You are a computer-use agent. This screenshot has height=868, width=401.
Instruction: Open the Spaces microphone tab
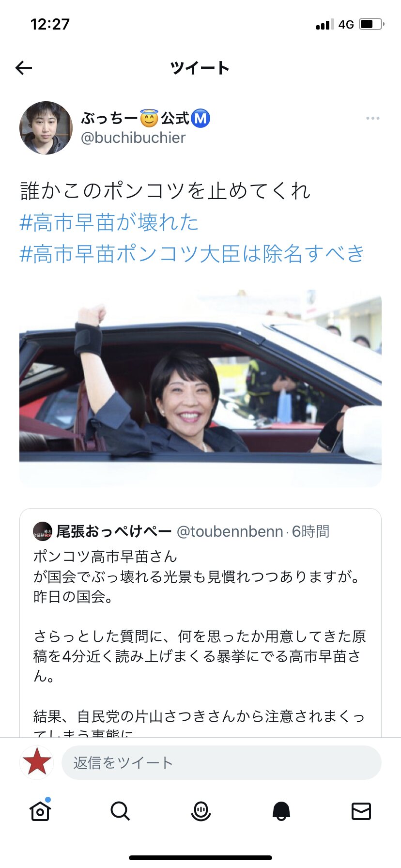coord(200,810)
